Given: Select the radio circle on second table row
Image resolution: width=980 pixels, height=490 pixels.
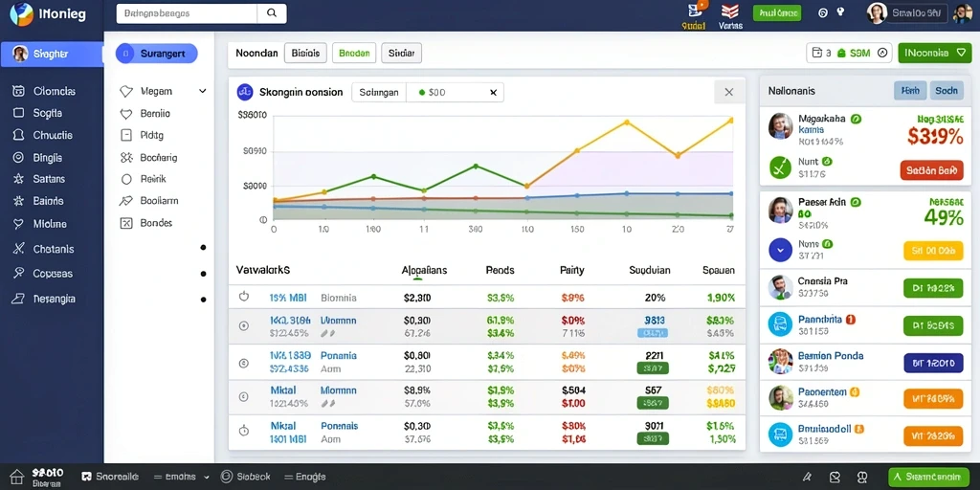Looking at the screenshot, I should 244,325.
